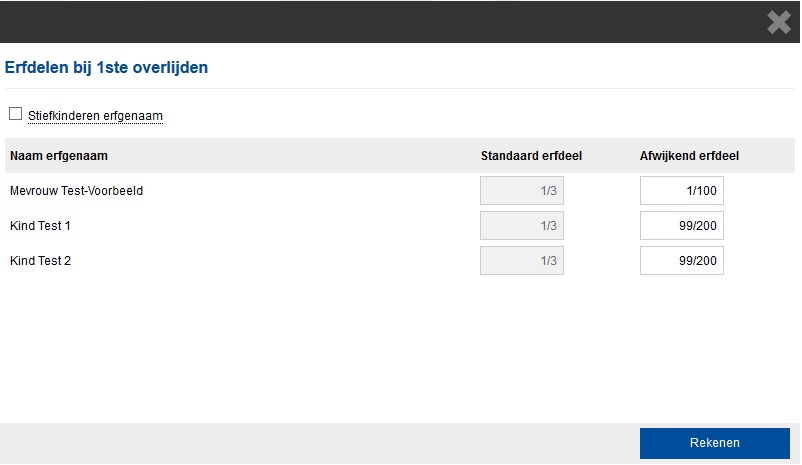Select the Mevrouw Test-Voorbeeld heir name
This screenshot has height=465, width=802.
click(76, 191)
